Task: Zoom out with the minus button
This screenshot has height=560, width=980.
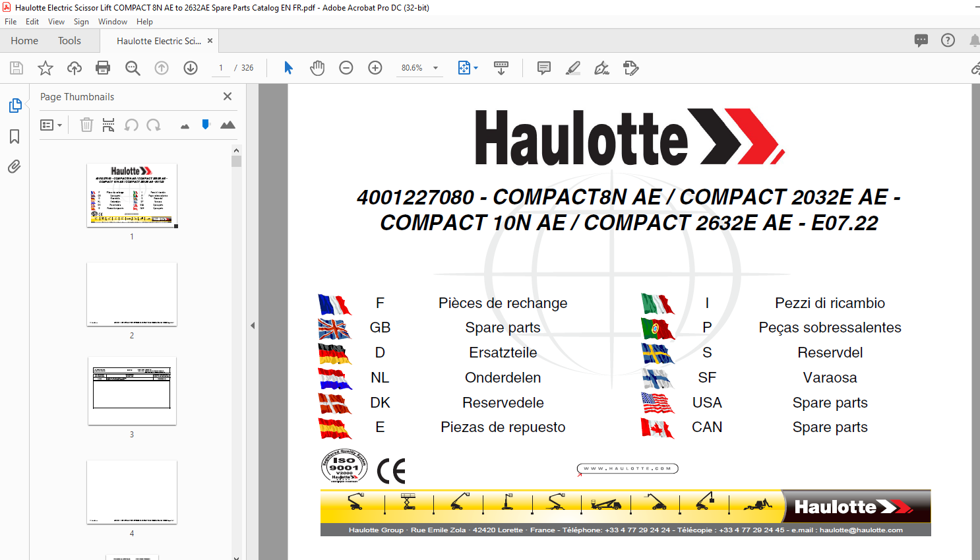Action: [346, 68]
